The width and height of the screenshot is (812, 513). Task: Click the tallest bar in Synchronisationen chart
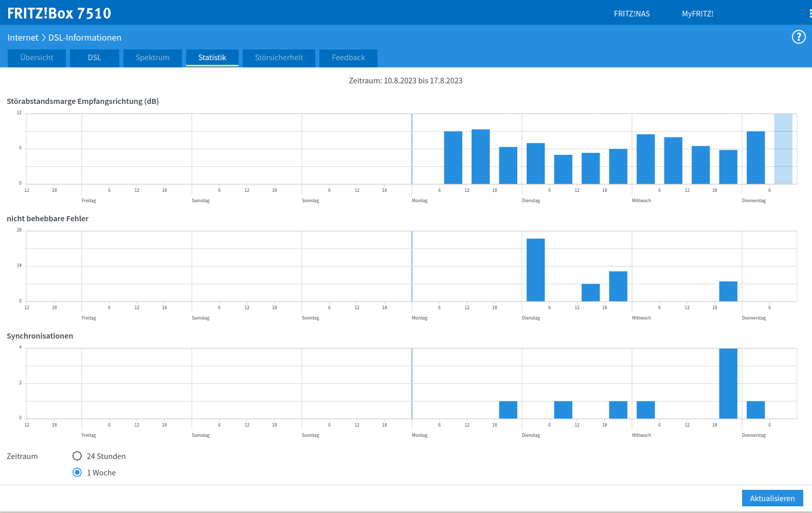[728, 383]
